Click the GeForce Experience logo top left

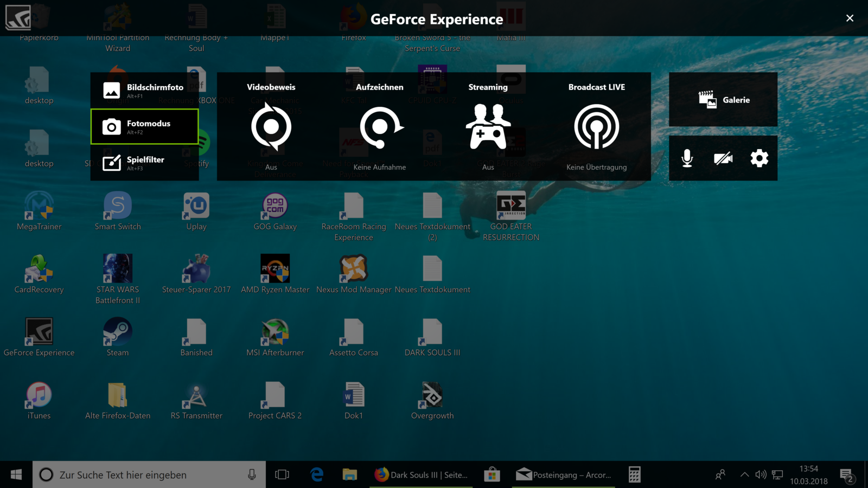[18, 18]
